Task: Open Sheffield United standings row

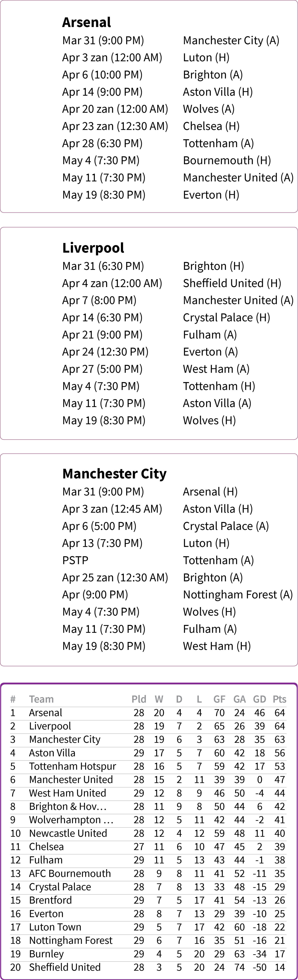Action: 148,967
